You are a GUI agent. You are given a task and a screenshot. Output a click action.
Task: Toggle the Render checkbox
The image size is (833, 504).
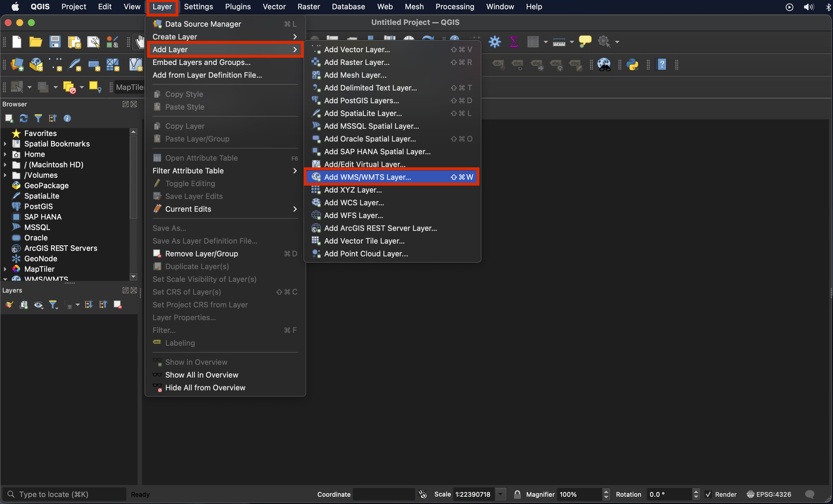coord(708,494)
